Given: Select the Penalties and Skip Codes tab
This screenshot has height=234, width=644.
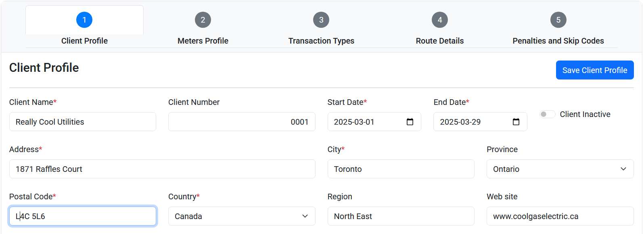Looking at the screenshot, I should (558, 41).
